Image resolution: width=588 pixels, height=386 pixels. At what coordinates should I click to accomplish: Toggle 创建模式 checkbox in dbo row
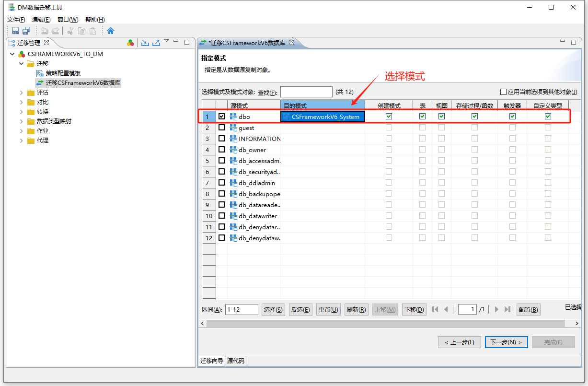point(389,116)
